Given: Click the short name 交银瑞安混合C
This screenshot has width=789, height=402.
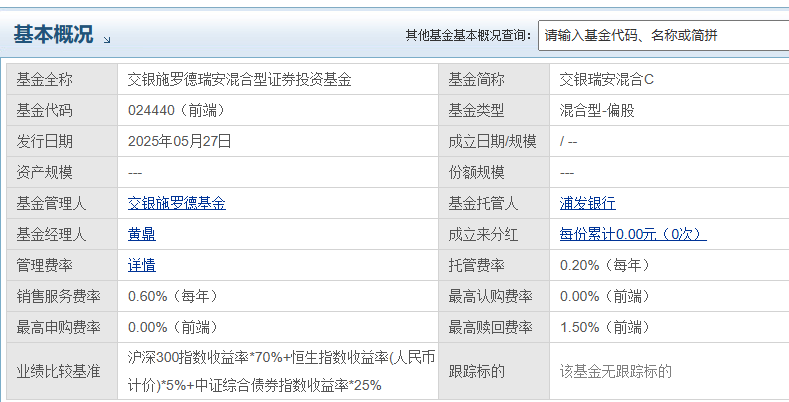Looking at the screenshot, I should [606, 79].
